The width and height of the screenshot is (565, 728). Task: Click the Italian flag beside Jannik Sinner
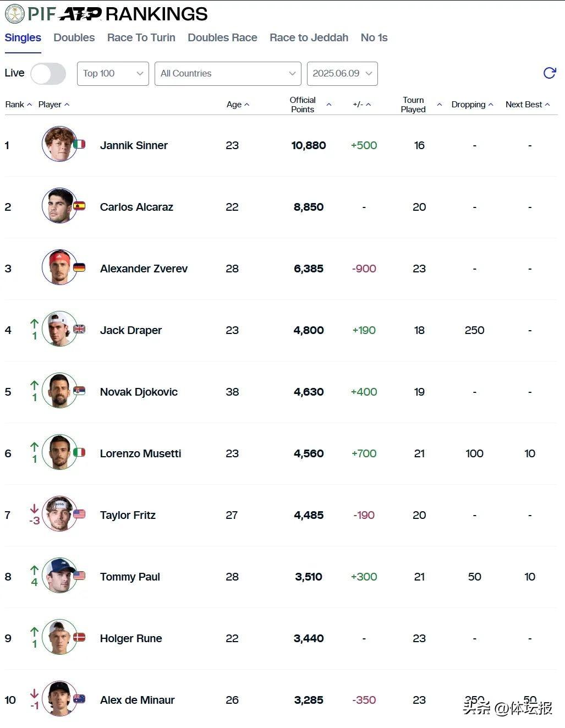[79, 144]
